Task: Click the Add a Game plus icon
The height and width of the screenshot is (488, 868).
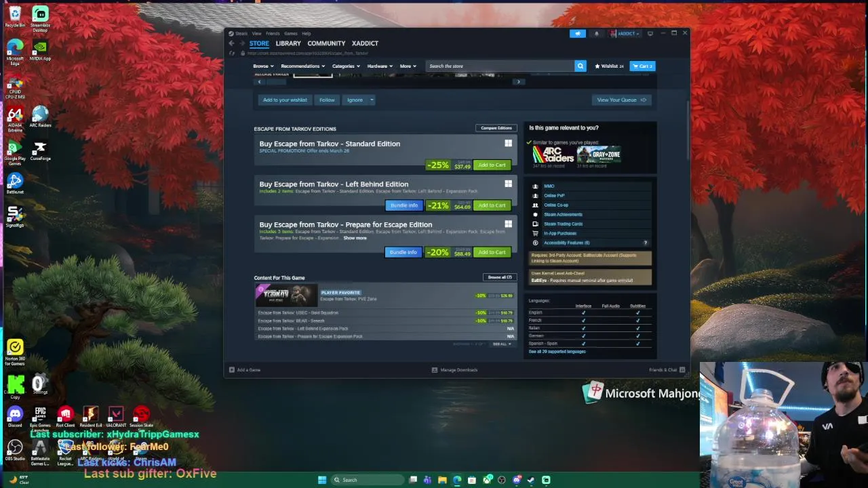Action: (x=232, y=370)
